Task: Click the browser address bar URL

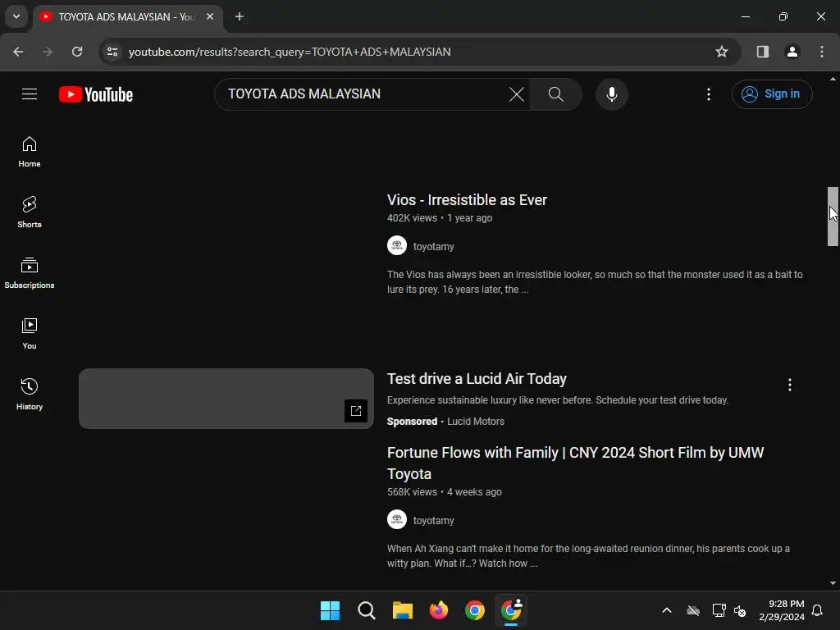Action: [x=290, y=52]
